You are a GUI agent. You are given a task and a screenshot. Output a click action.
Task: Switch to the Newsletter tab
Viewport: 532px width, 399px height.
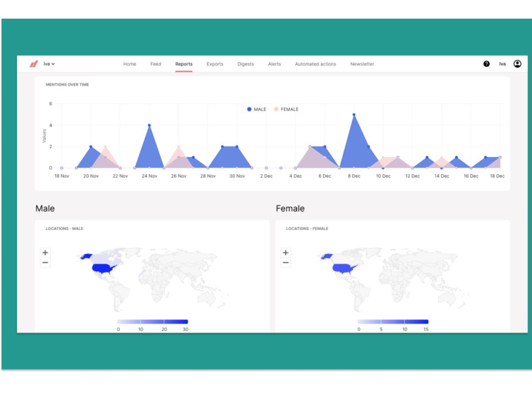[x=362, y=64]
